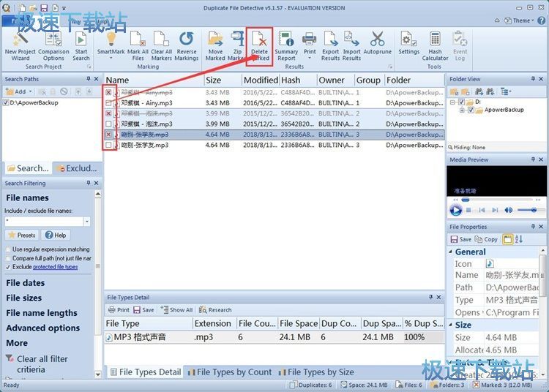Click Save in File Types Detail toolbar
This screenshot has height=392, width=549.
(x=143, y=310)
